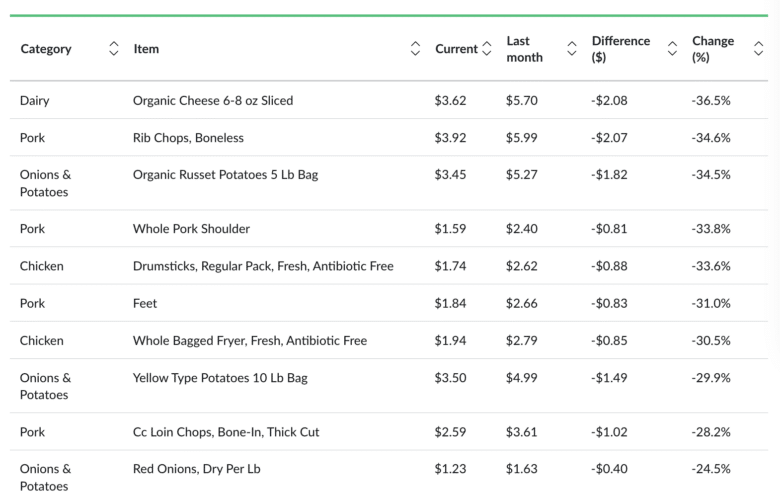
Task: Select the Whole Pork Shoulder item
Action: (x=191, y=228)
